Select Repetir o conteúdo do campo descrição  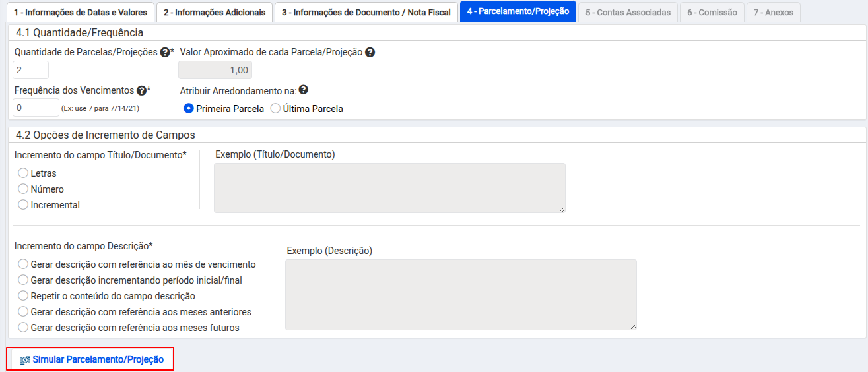(23, 296)
